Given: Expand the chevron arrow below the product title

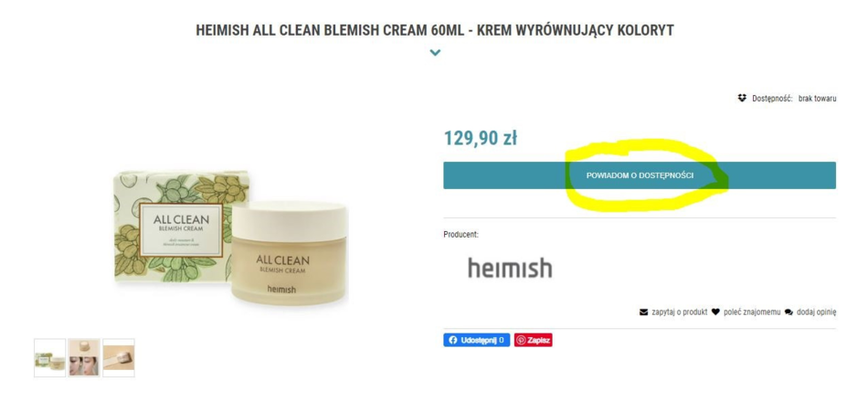Looking at the screenshot, I should [435, 53].
